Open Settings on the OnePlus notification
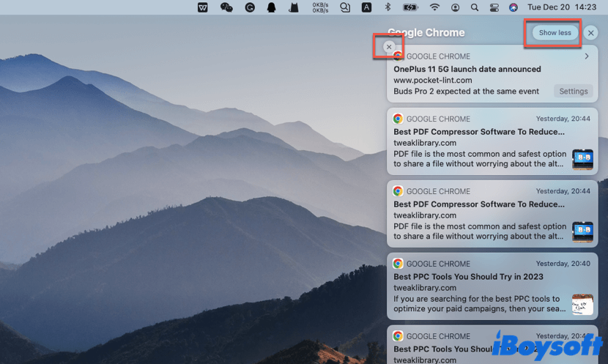Viewport: 608px width, 364px height. (573, 91)
